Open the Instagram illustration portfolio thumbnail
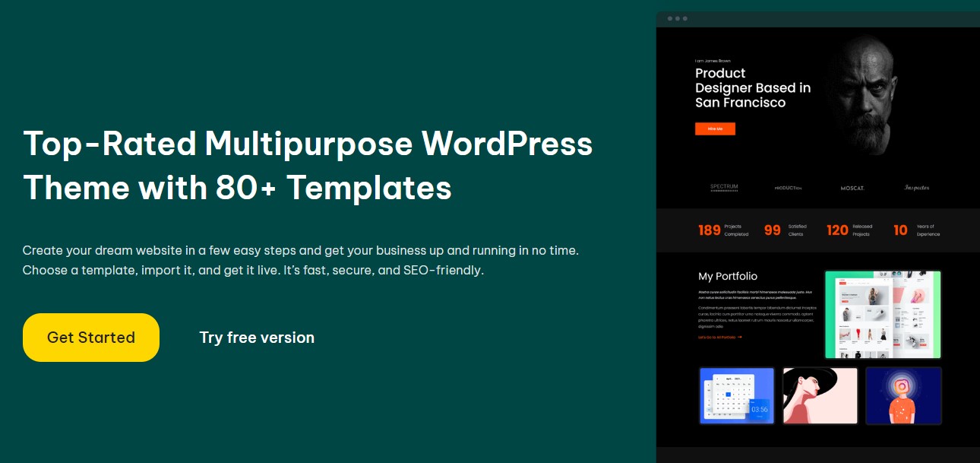Viewport: 980px width, 463px height. pos(903,395)
